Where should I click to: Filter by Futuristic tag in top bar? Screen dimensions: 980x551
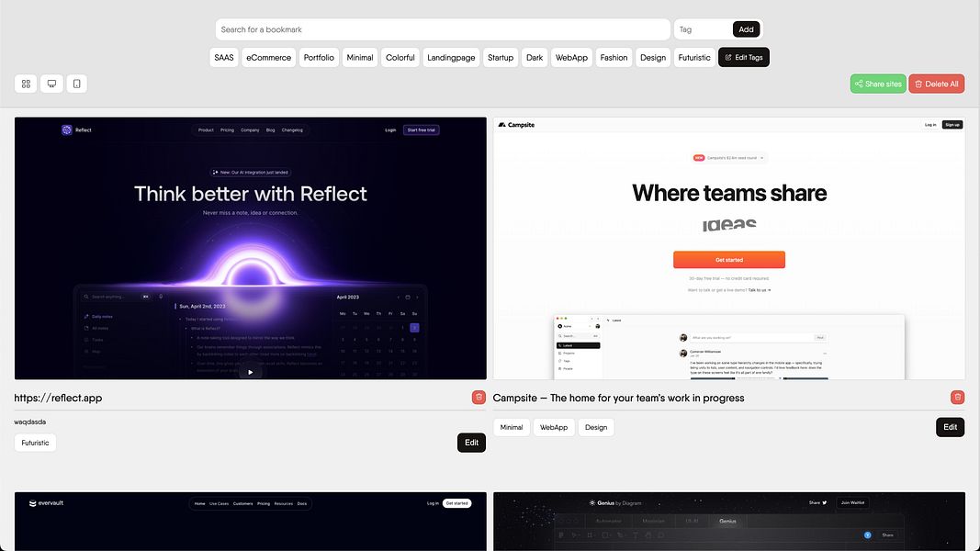tap(694, 58)
